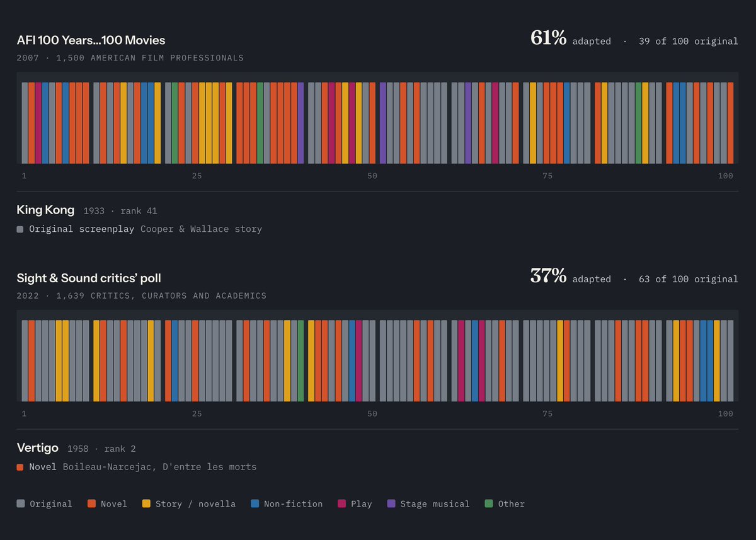Click axis label '1' under Sight & Sound chart

24,413
